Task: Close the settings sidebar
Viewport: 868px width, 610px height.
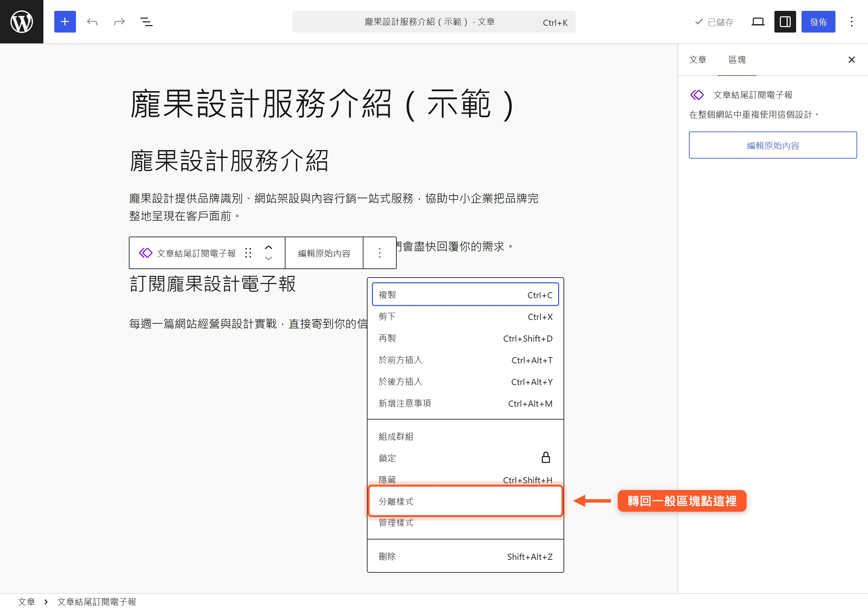Action: (x=852, y=60)
